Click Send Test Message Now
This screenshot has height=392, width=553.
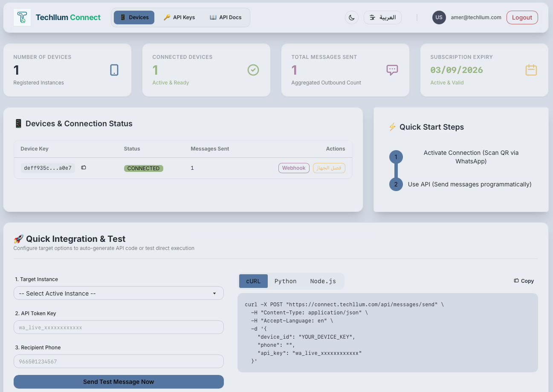pyautogui.click(x=119, y=382)
